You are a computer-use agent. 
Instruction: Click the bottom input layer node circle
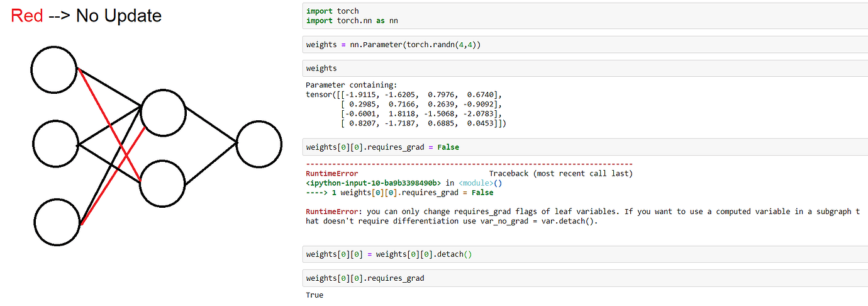[58, 222]
